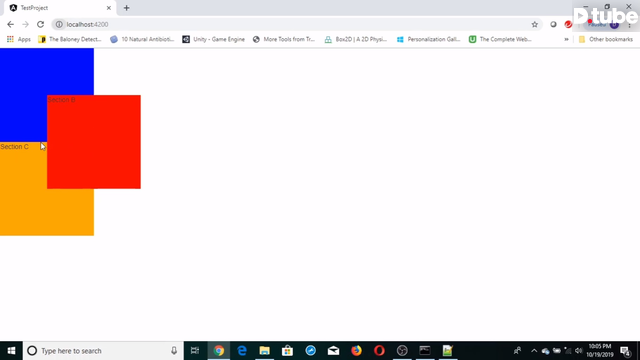Open the Box2D | A 2D Physi... bookmark
640x360 pixels.
[356, 39]
